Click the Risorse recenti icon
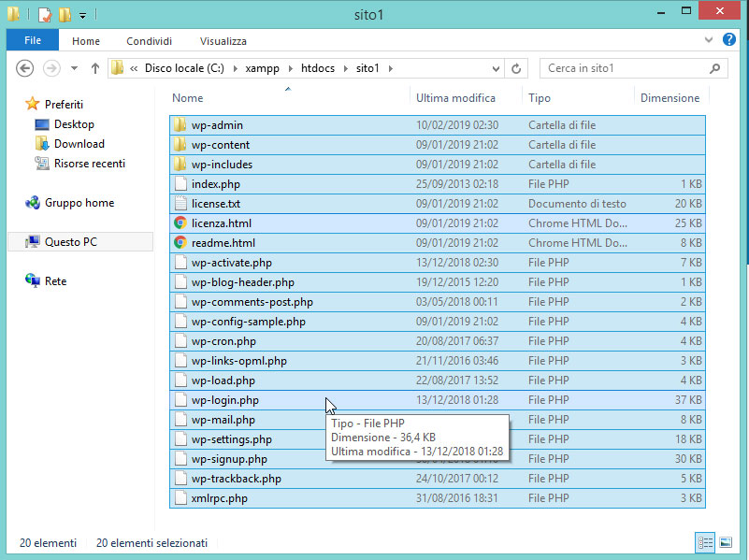The height and width of the screenshot is (560, 749). (42, 164)
